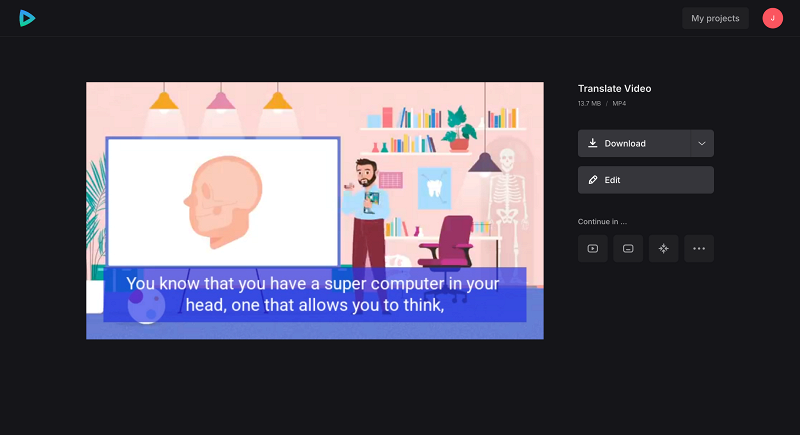Expand the Download options chevron

click(x=702, y=143)
